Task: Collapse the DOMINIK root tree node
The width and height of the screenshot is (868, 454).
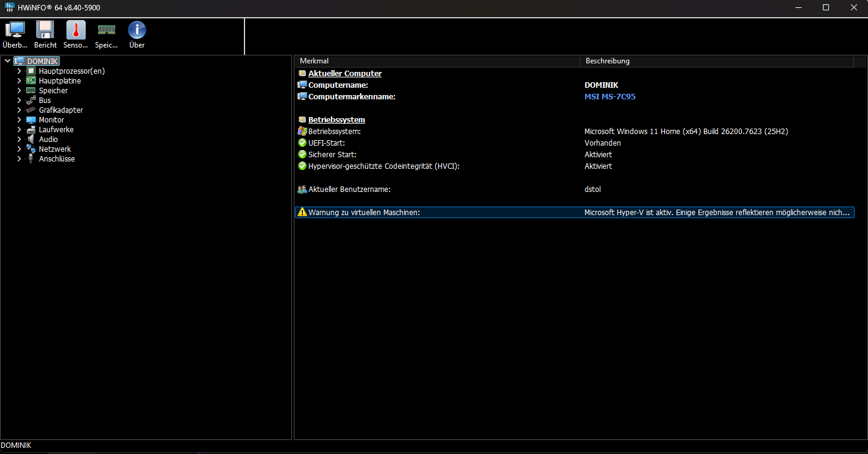Action: (x=7, y=62)
